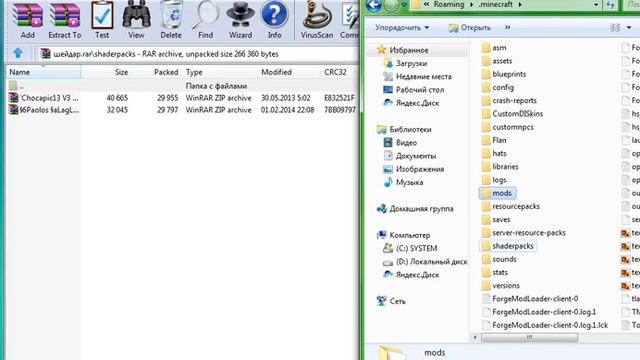The image size is (640, 360).
Task: Select ForgeModLoader-client-0.log.1.lck file
Action: tap(549, 325)
